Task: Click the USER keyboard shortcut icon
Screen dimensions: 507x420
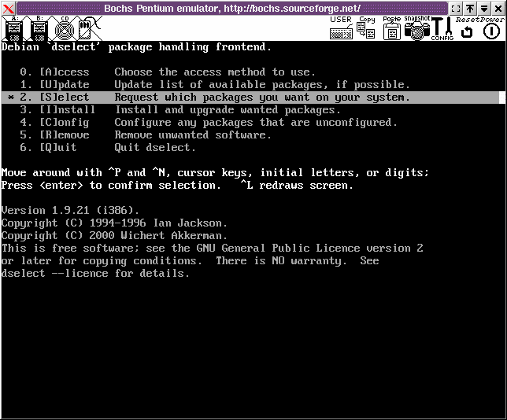Action: [x=341, y=29]
